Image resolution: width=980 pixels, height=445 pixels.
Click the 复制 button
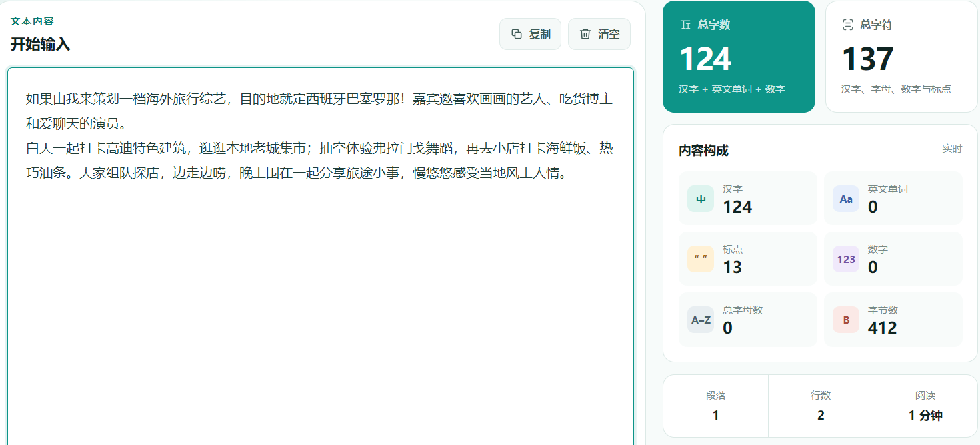pyautogui.click(x=530, y=34)
